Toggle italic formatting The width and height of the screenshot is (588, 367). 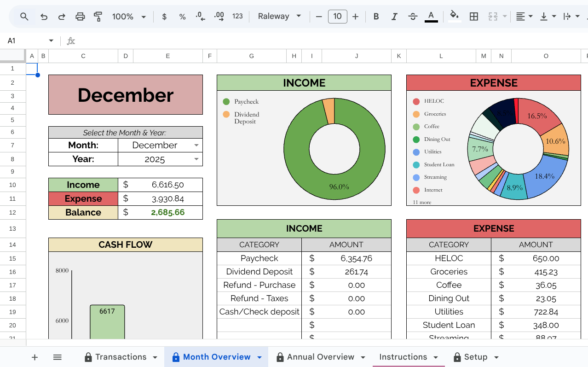click(x=394, y=17)
